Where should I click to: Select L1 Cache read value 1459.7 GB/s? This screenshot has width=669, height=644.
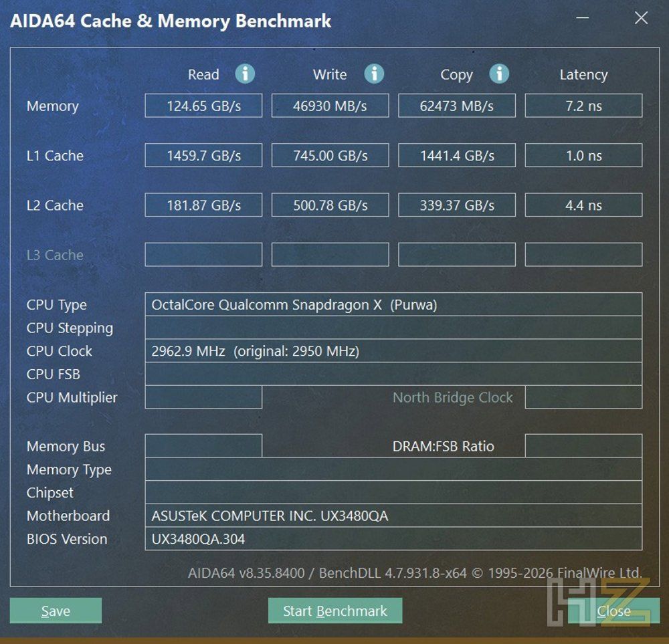[203, 155]
